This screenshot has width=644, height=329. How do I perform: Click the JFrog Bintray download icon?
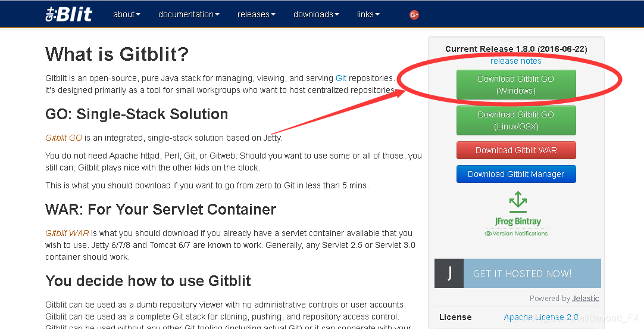coord(518,201)
